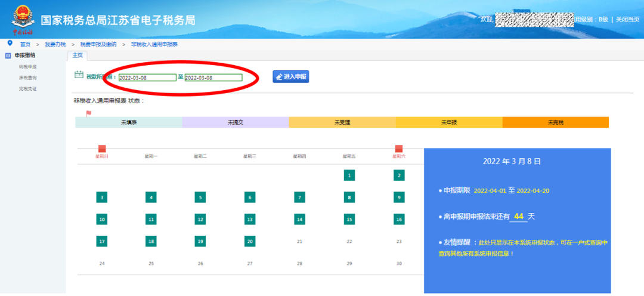Image resolution: width=644 pixels, height=296 pixels.
Task: Click the red flag status marker
Action: (x=89, y=113)
